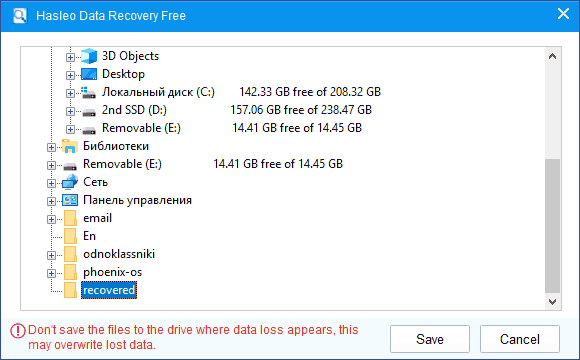Select the odnoklassniki folder
This screenshot has width=580, height=360.
[x=119, y=254]
